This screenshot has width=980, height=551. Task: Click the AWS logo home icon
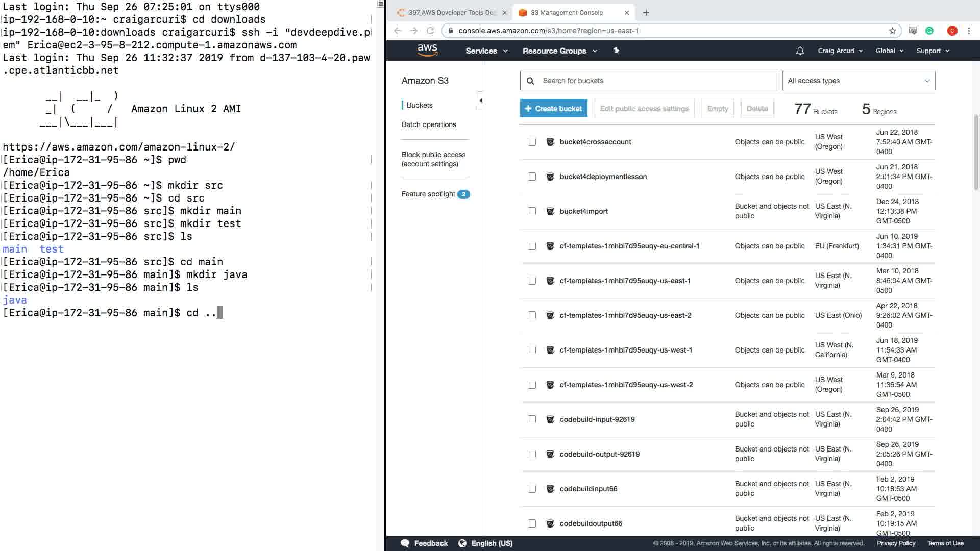coord(427,50)
